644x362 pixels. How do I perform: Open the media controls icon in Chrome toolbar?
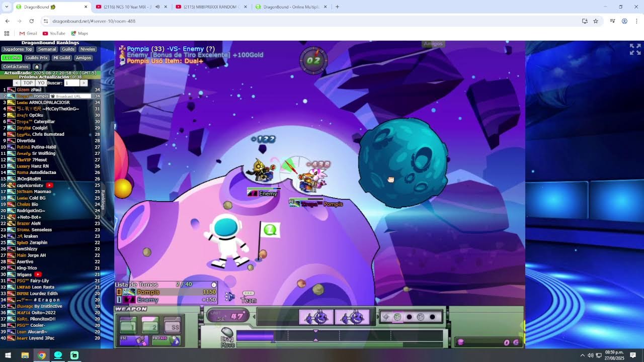pos(612,21)
